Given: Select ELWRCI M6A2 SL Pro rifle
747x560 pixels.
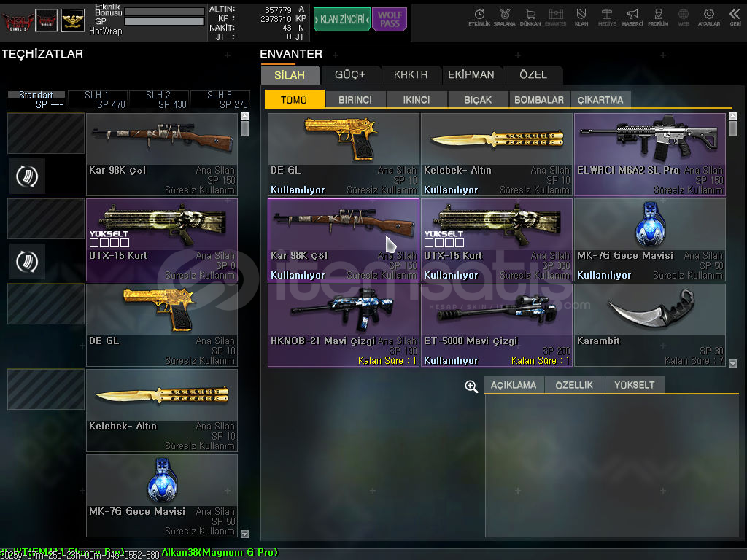Looking at the screenshot, I should point(650,155).
